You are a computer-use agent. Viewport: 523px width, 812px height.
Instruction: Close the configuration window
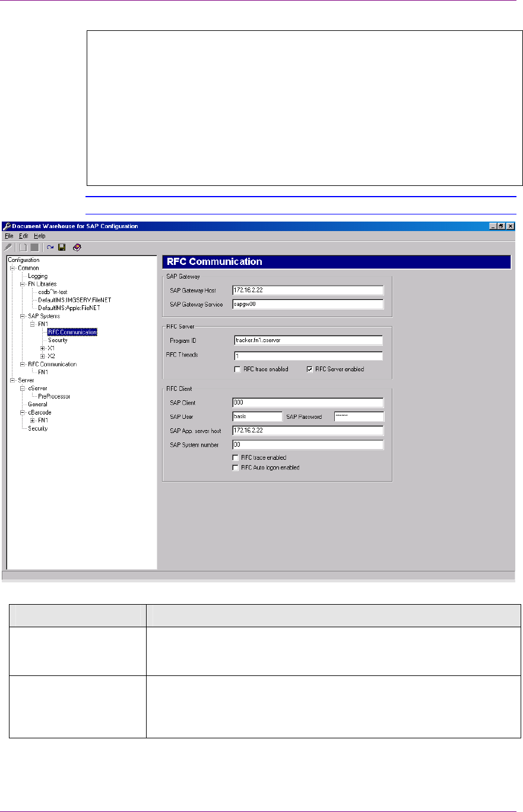[511, 226]
